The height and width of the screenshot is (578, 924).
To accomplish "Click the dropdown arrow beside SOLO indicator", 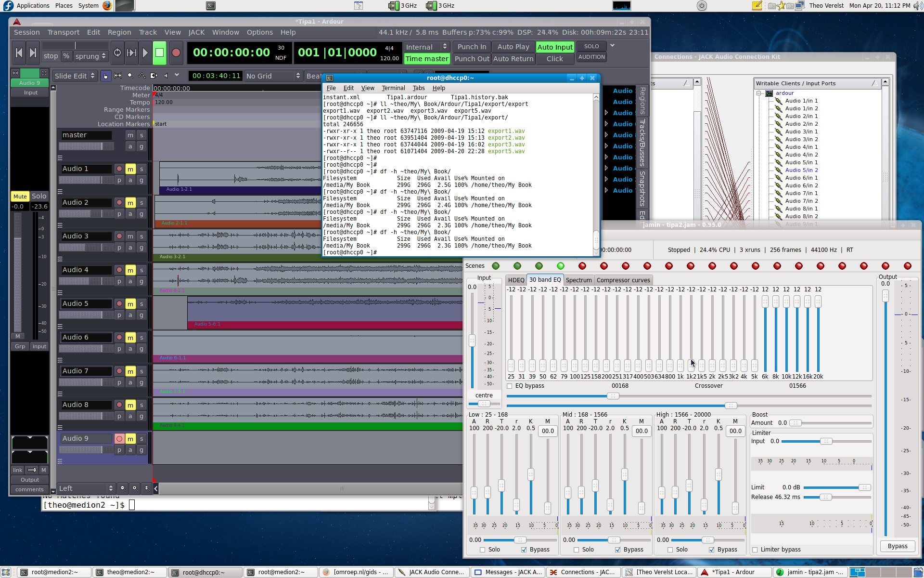I will click(x=612, y=46).
